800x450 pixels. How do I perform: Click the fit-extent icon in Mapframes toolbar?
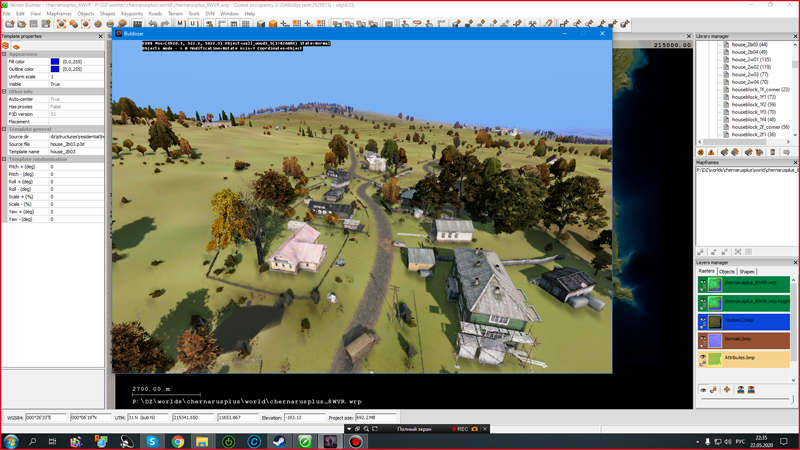click(x=738, y=252)
